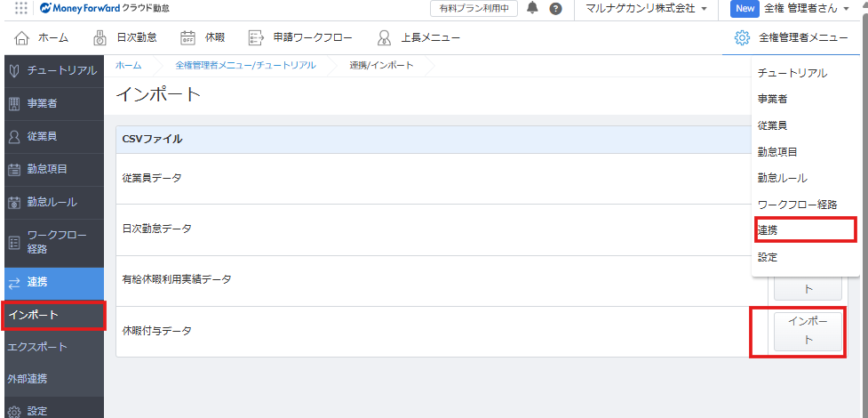Image resolution: width=868 pixels, height=418 pixels.
Task: Open 勤怠ルール in the left sidebar
Action: coord(52,202)
